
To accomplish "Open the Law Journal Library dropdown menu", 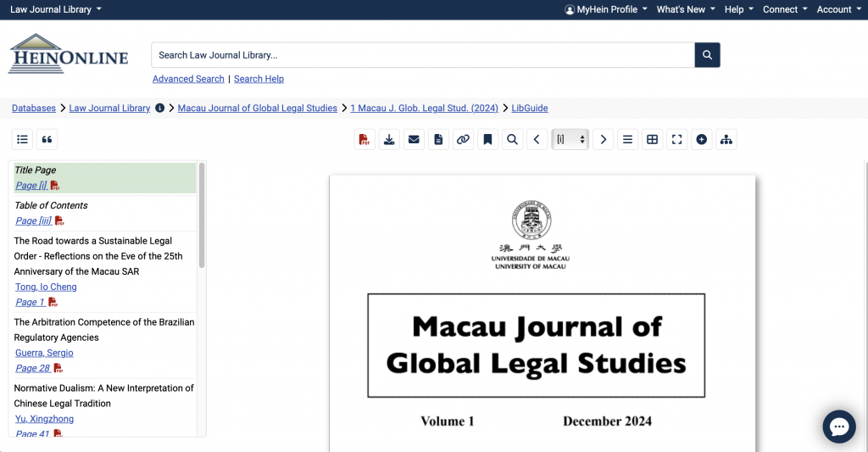I will tap(56, 9).
